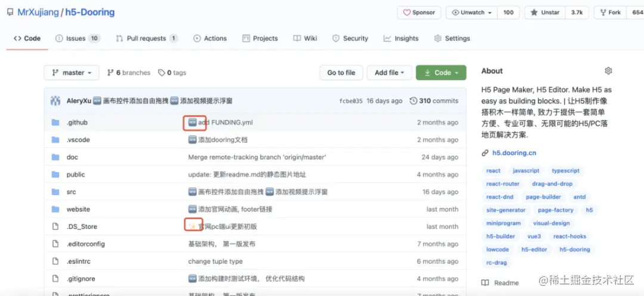Expand the Add file dropdown
This screenshot has width=644, height=296.
tap(389, 73)
